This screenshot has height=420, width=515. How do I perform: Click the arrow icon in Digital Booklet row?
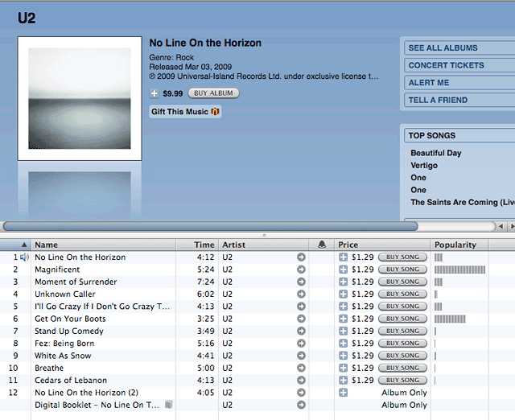(301, 405)
